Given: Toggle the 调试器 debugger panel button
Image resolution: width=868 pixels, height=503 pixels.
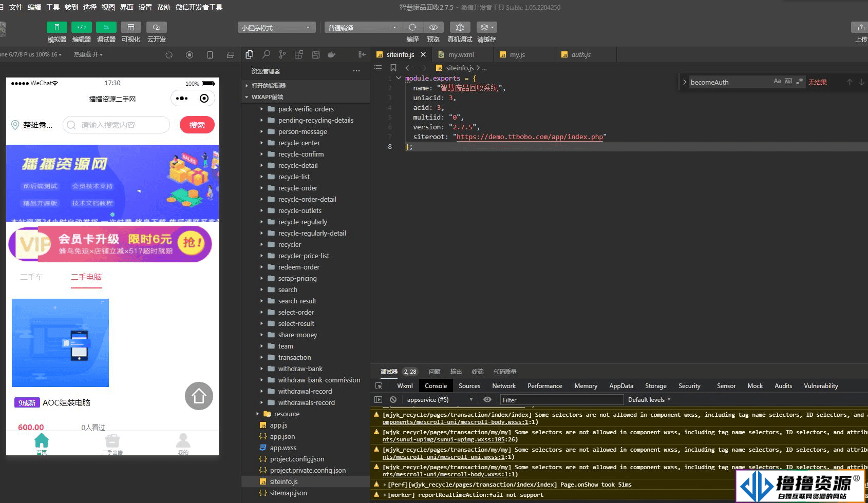Looking at the screenshot, I should (106, 27).
